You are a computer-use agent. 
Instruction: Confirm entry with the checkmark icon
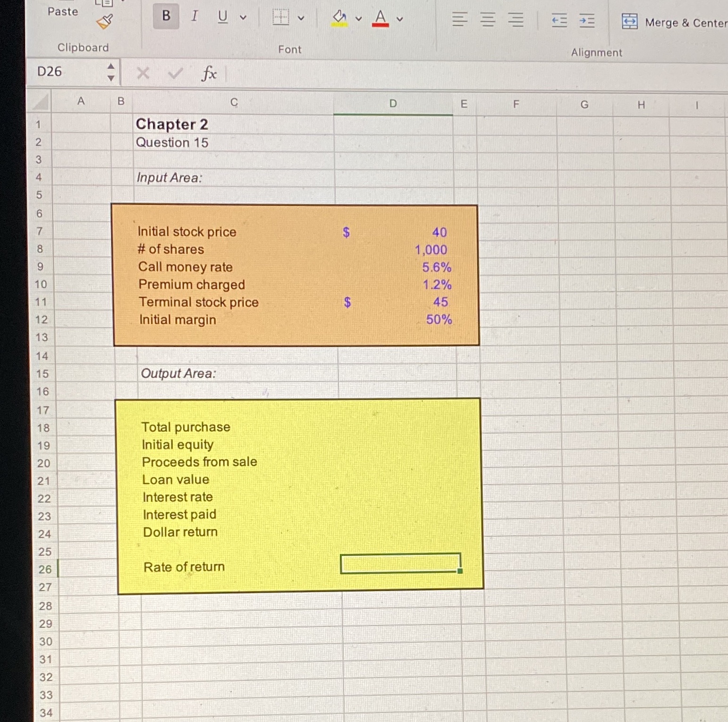click(x=175, y=74)
